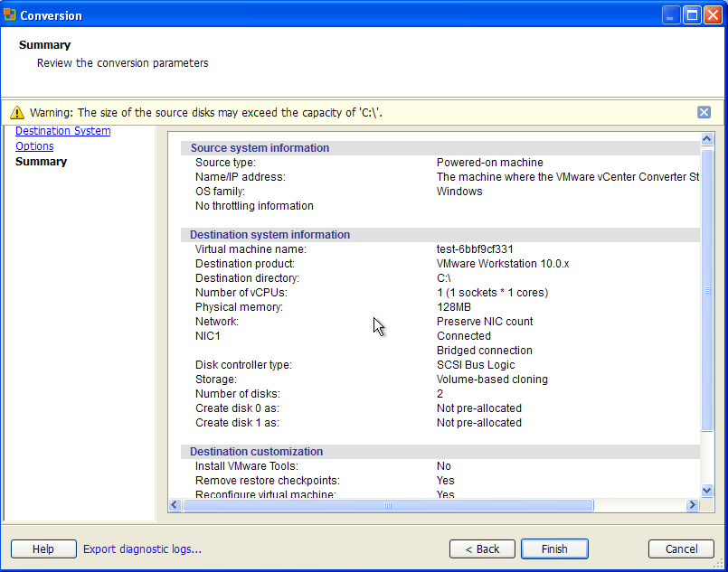Click the 'Install VMware Tools:' label

[x=247, y=466]
